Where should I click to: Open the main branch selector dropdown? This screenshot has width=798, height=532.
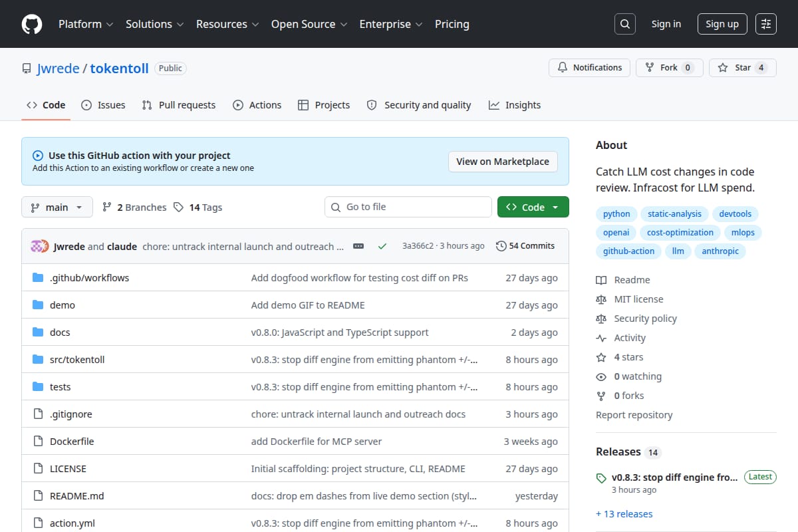pos(57,207)
